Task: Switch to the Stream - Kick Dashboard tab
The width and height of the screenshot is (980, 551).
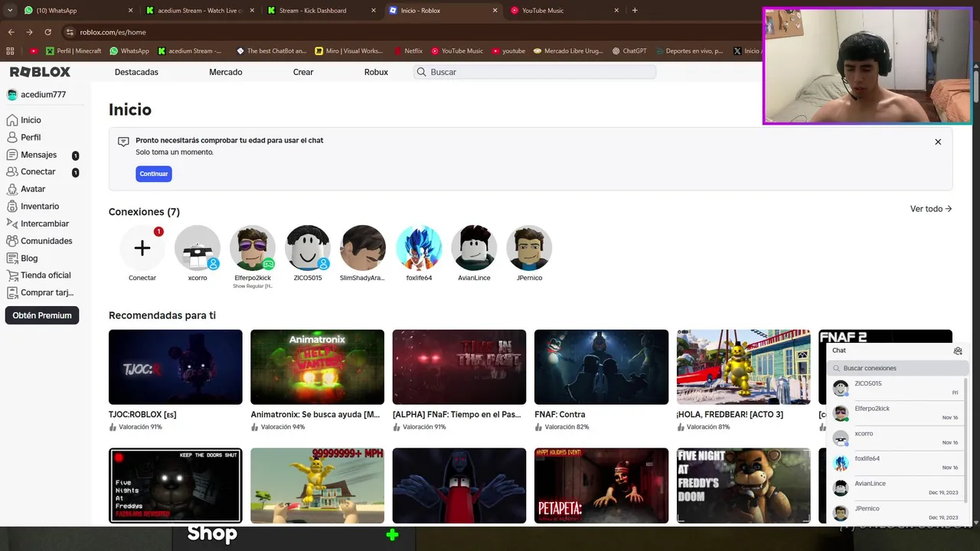Action: 322,11
